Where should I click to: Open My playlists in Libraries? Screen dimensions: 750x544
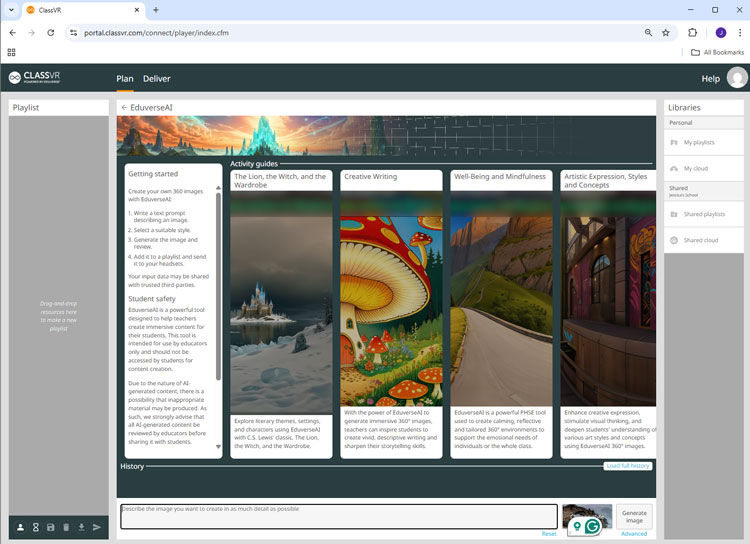pyautogui.click(x=699, y=143)
